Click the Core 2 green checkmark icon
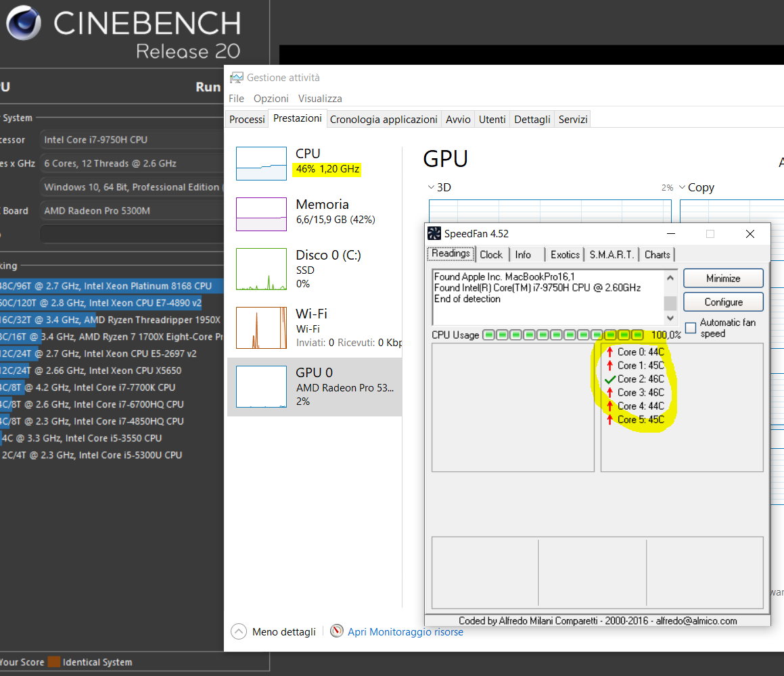The image size is (784, 676). (x=609, y=379)
